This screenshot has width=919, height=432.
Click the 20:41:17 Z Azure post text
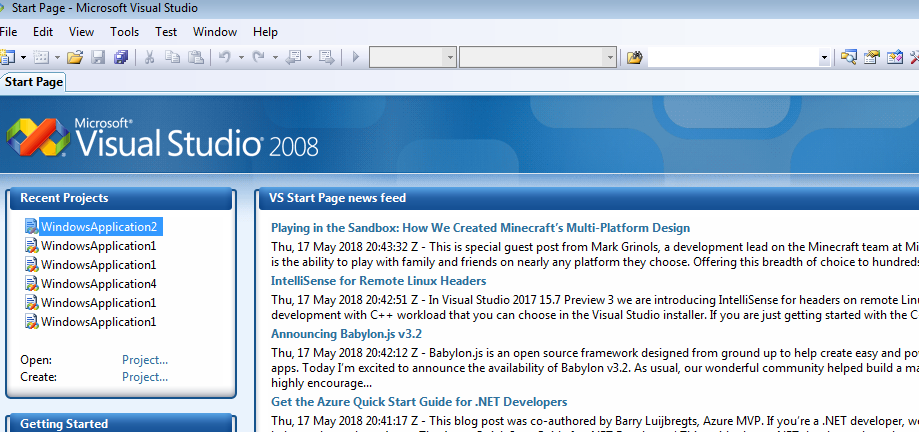pos(594,423)
